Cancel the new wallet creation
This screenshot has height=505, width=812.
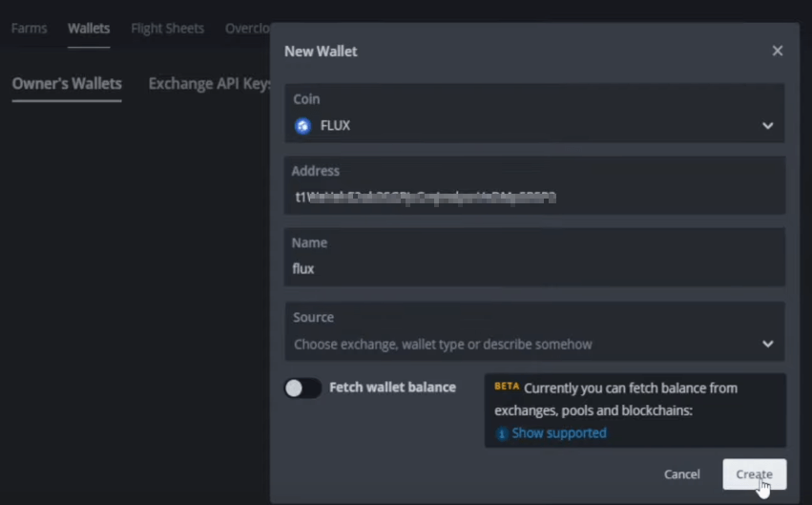coord(681,473)
